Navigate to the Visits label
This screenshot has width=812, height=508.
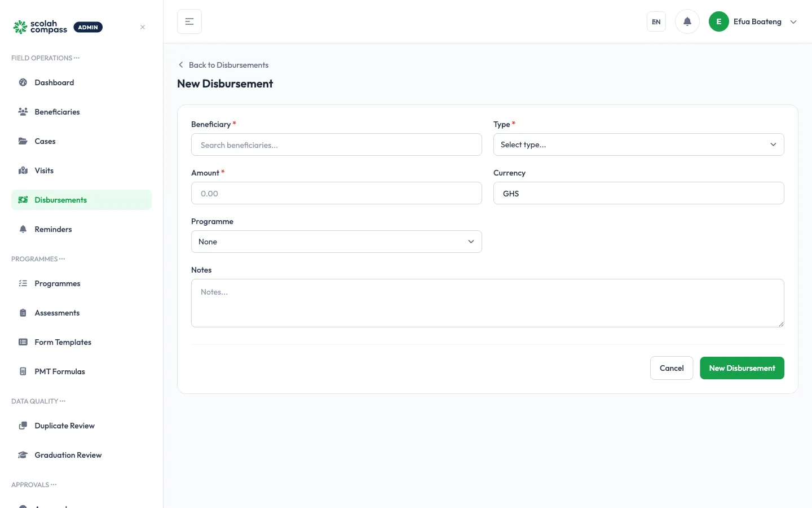click(44, 170)
